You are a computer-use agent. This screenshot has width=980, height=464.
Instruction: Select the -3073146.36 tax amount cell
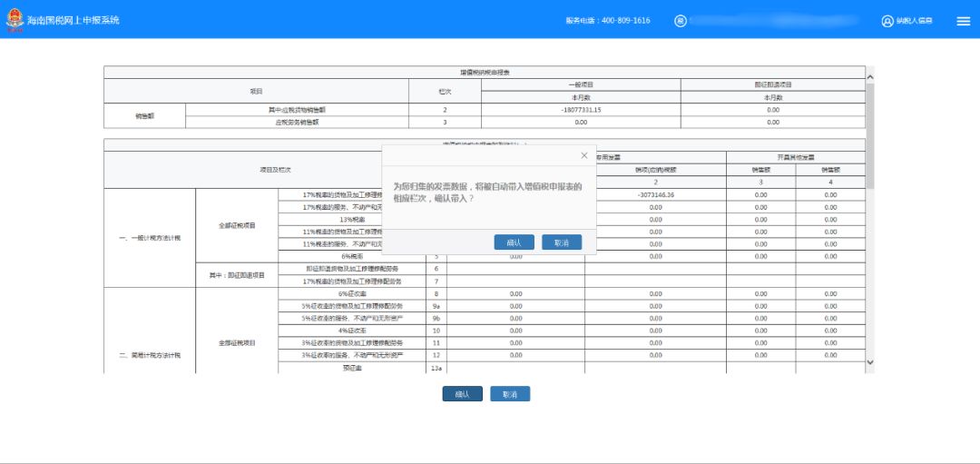click(x=656, y=194)
